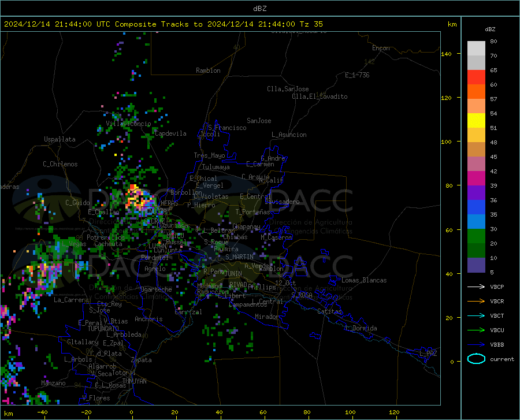The width and height of the screenshot is (520, 420).
Task: Click the S_Francisco place label
Action: click(x=227, y=128)
